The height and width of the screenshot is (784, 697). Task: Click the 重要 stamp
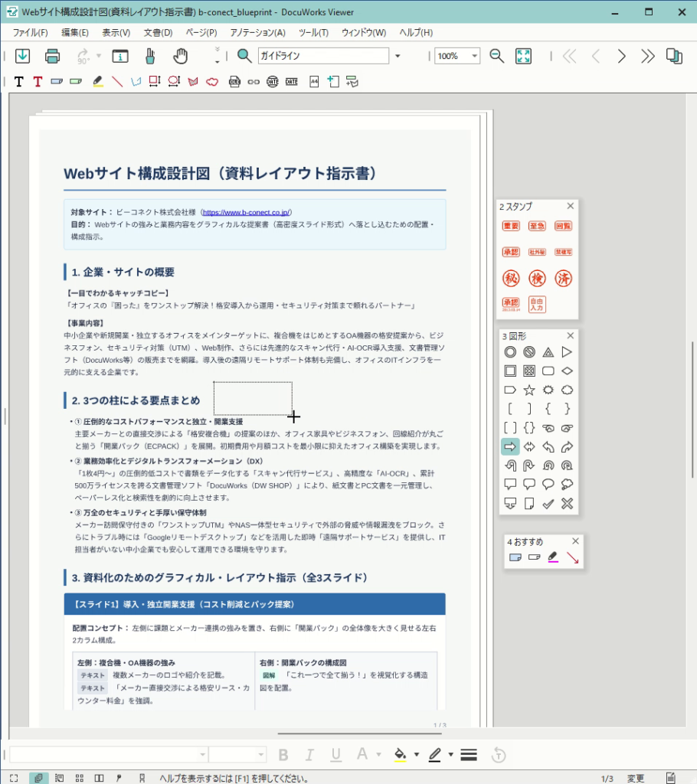511,226
